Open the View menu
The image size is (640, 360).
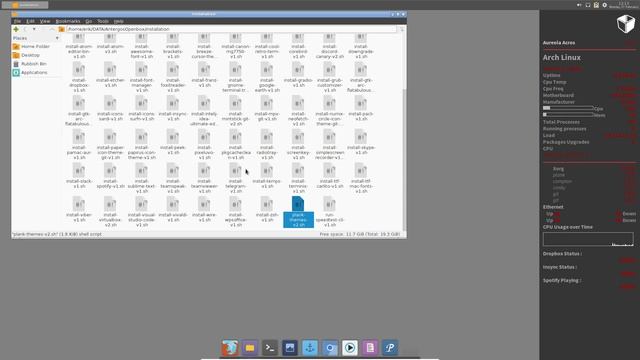tap(45, 21)
